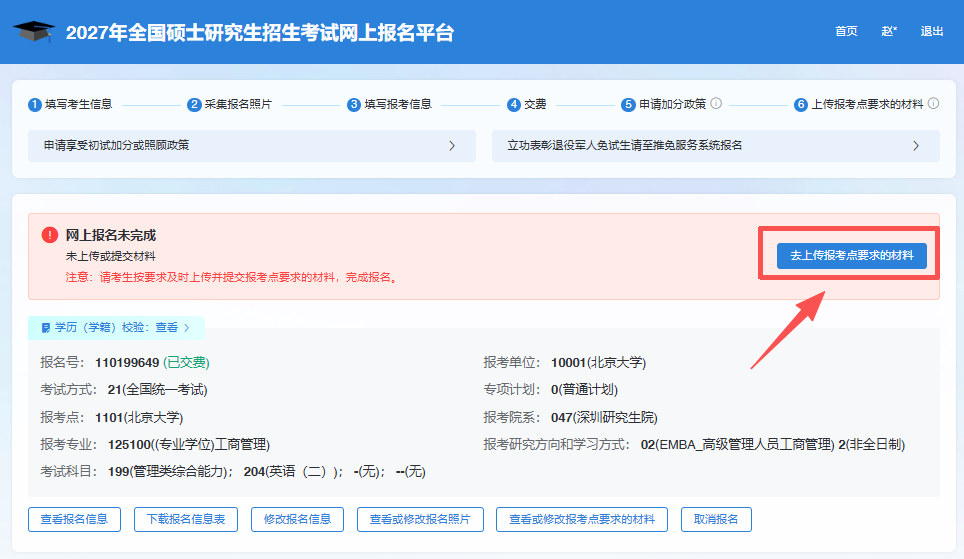964x559 pixels.
Task: Click the 21(全国统一考试) value
Action: 157,390
